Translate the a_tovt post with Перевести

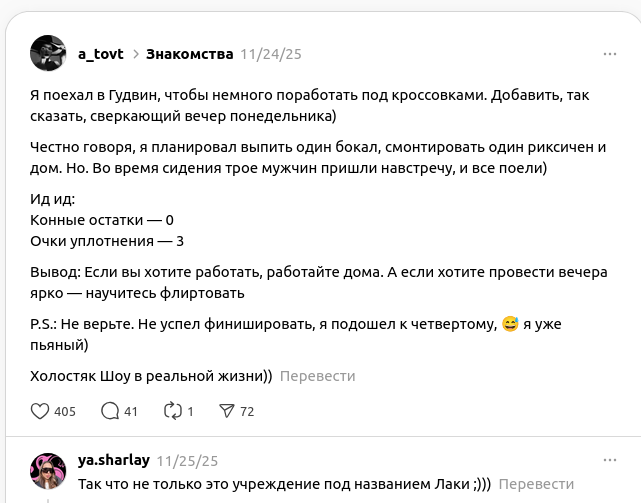(x=317, y=376)
